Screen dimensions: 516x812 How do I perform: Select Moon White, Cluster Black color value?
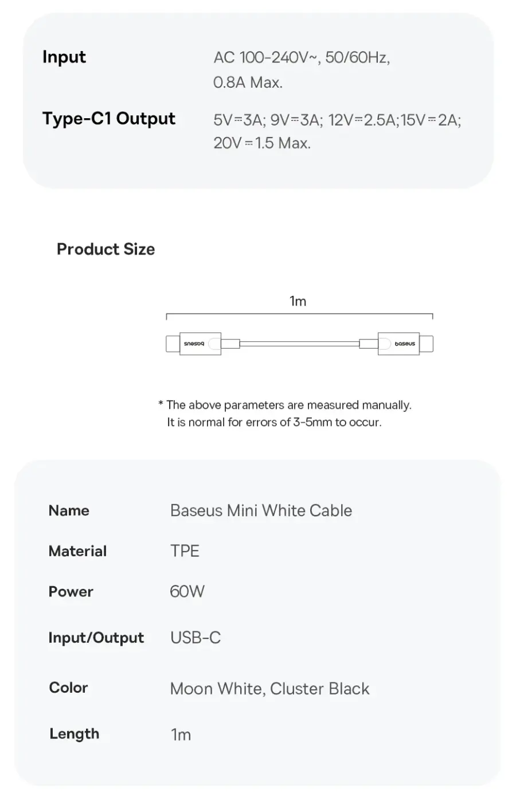coord(269,689)
